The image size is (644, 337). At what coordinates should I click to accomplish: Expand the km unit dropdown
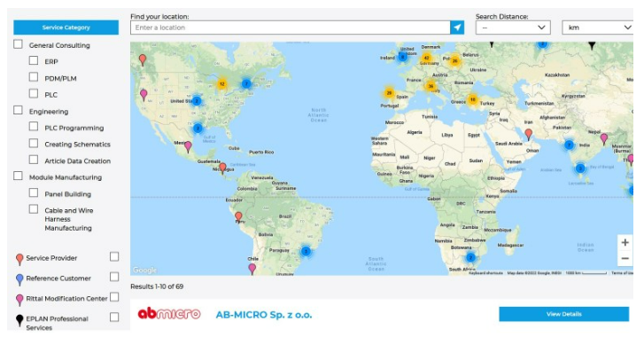click(x=598, y=27)
